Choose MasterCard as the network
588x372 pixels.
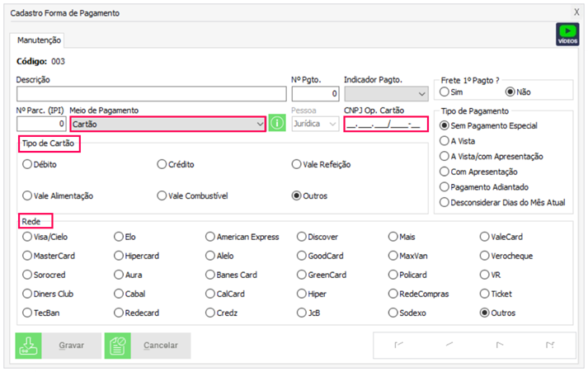(28, 256)
